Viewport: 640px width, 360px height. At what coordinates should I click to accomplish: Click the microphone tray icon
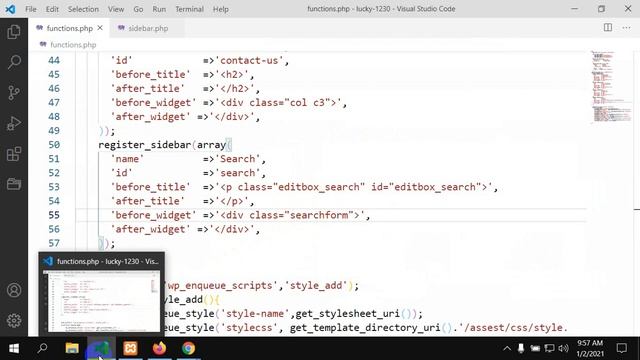pyautogui.click(x=521, y=348)
